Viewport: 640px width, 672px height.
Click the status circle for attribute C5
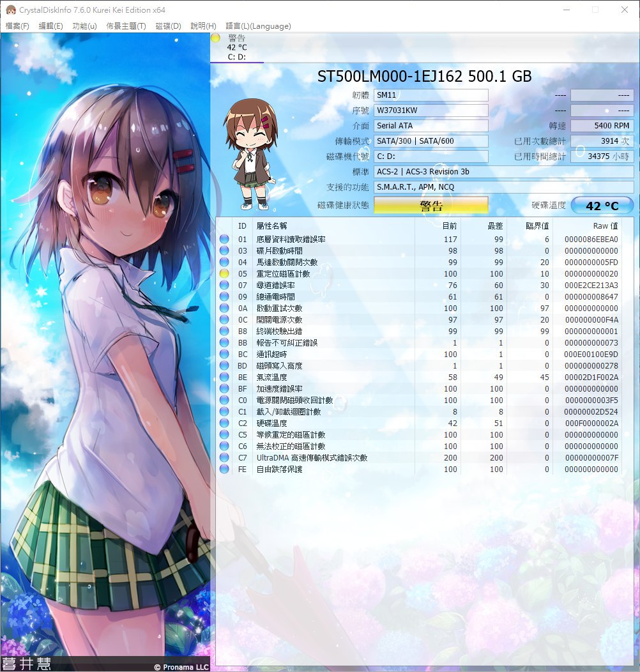tap(224, 434)
